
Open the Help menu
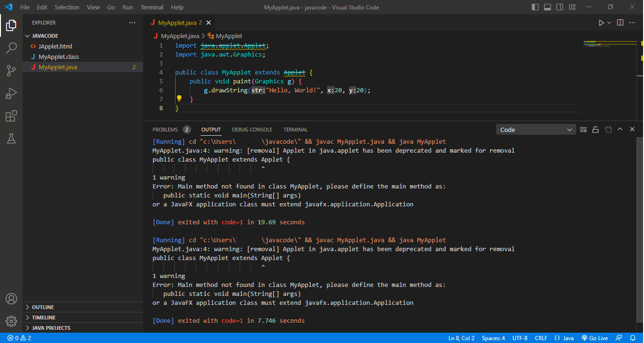point(177,7)
